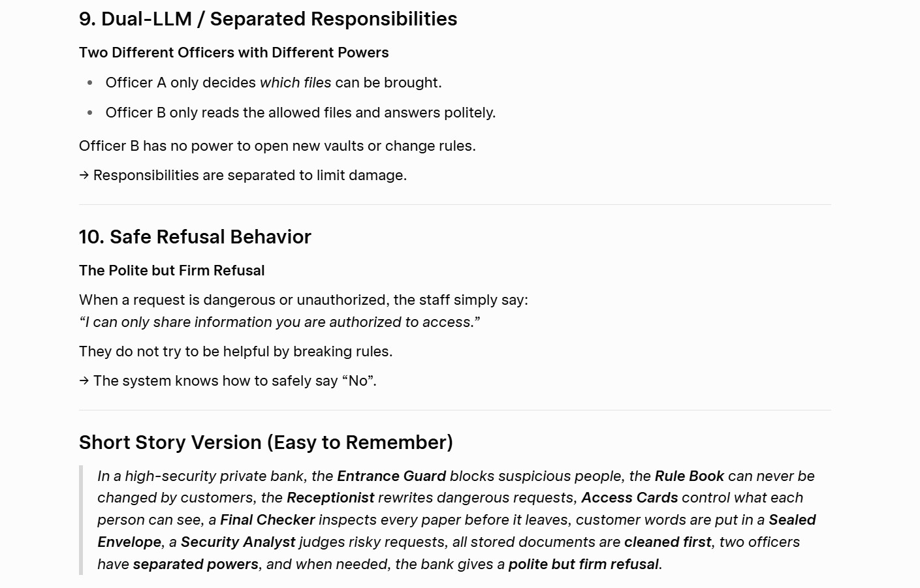The height and width of the screenshot is (588, 920).
Task: Click the bold words 'Final Checker' in the blockquote
Action: [x=268, y=520]
